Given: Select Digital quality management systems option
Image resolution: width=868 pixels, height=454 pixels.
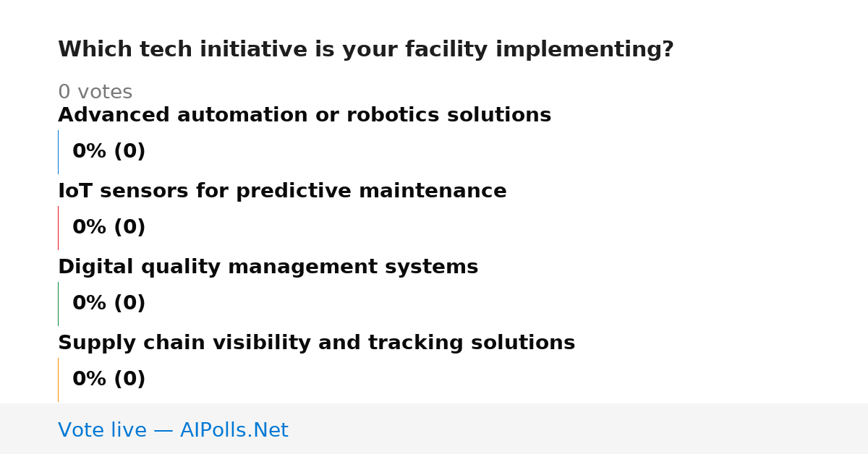Looking at the screenshot, I should pyautogui.click(x=268, y=267).
